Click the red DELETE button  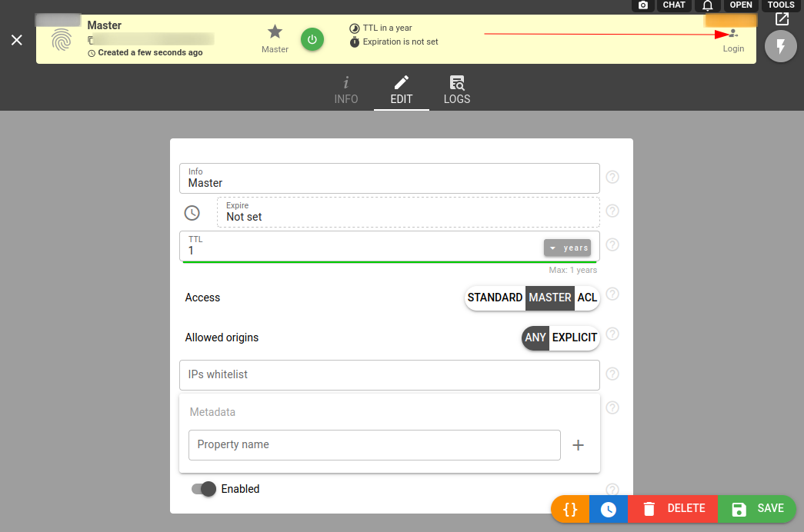(673, 509)
